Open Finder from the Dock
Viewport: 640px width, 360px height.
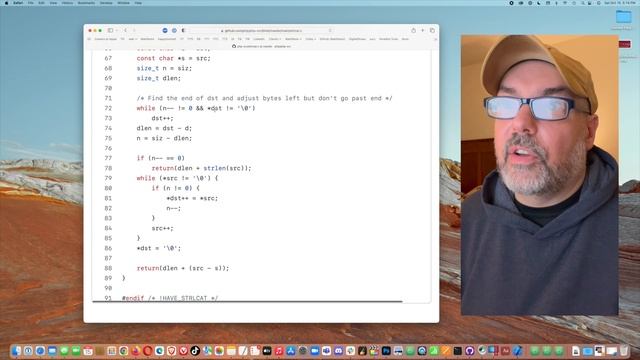tap(16, 351)
